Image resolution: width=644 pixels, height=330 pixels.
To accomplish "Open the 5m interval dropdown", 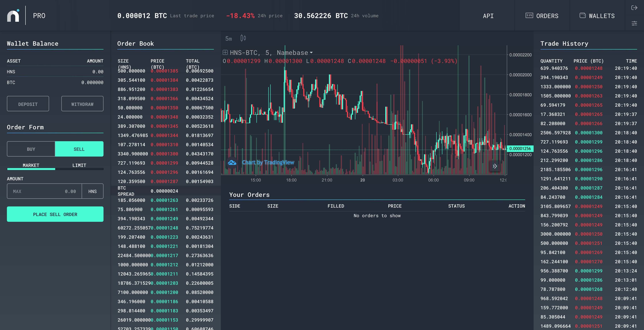I will (x=228, y=39).
